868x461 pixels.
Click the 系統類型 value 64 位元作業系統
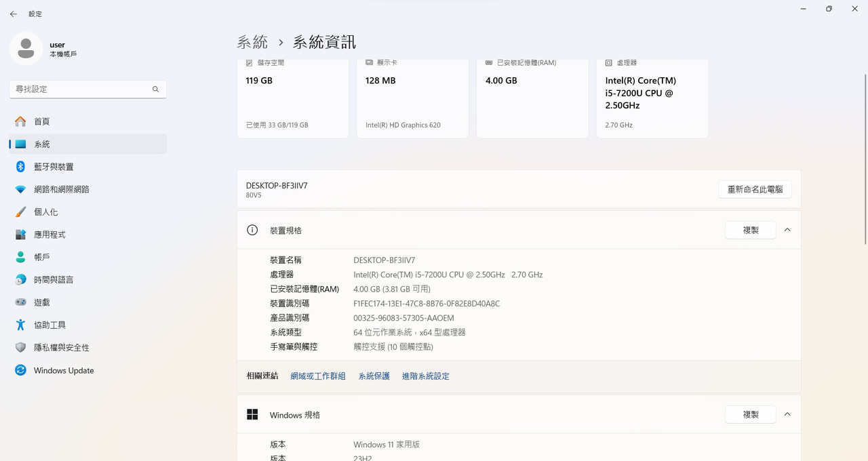410,332
